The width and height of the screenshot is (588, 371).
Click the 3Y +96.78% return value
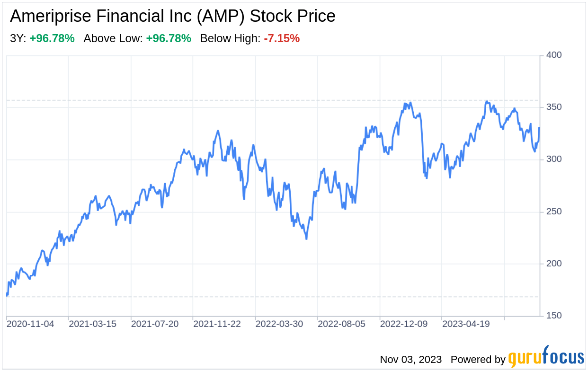(x=52, y=39)
